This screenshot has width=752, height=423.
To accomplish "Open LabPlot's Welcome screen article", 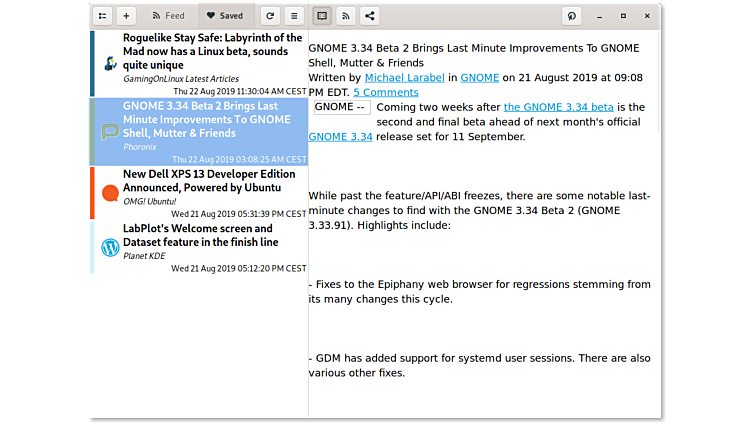I will click(200, 235).
